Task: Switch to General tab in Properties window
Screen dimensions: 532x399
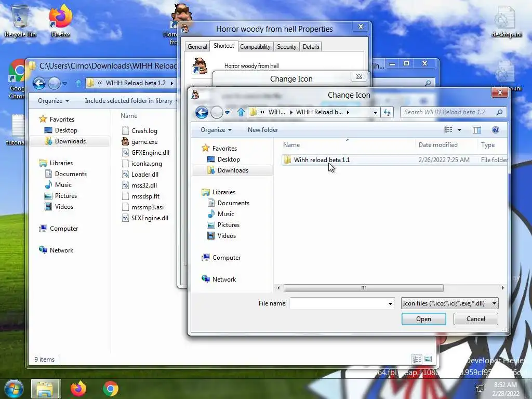Action: pos(197,47)
